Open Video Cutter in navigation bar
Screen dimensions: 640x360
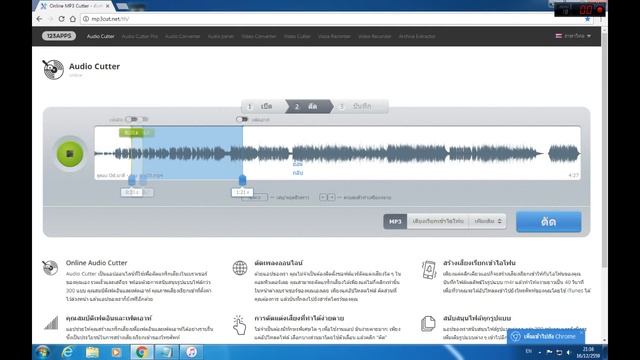pyautogui.click(x=297, y=36)
